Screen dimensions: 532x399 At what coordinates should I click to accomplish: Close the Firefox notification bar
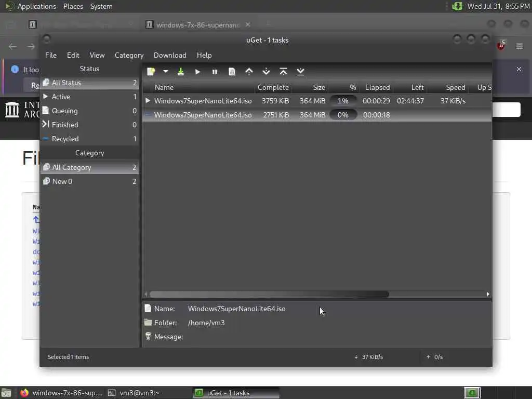pyautogui.click(x=519, y=69)
